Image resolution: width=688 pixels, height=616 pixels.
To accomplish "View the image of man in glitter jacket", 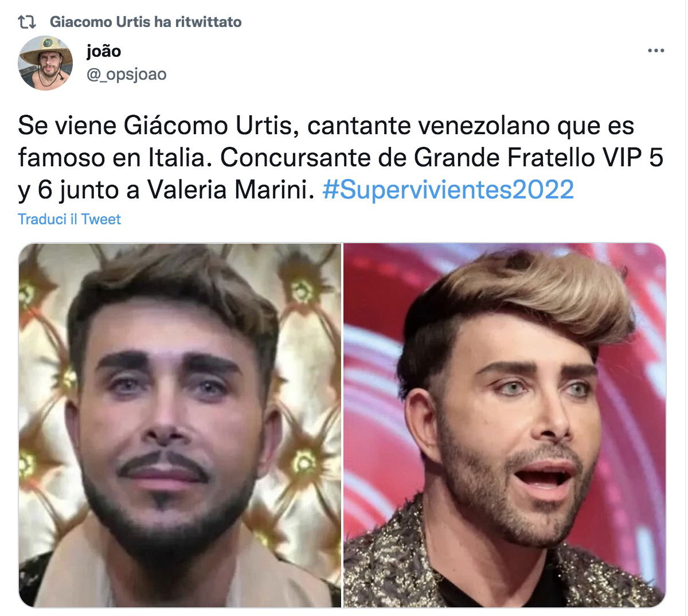I will (x=505, y=425).
